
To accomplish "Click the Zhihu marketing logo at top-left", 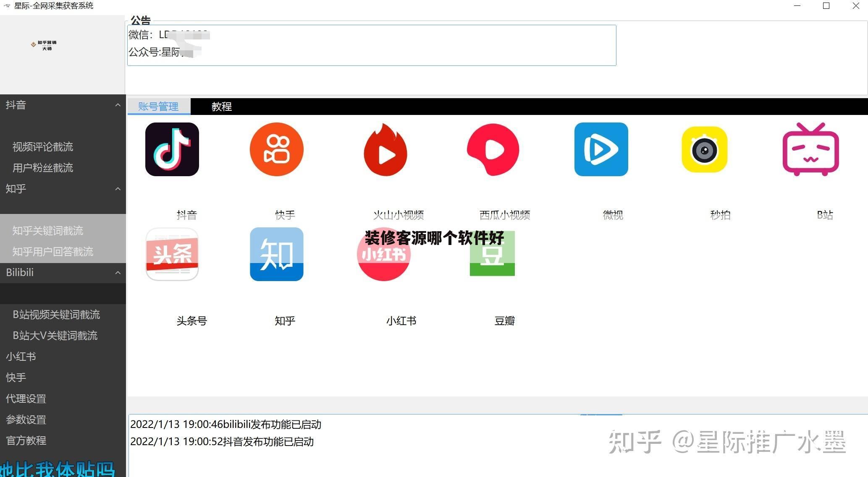I will pyautogui.click(x=44, y=45).
